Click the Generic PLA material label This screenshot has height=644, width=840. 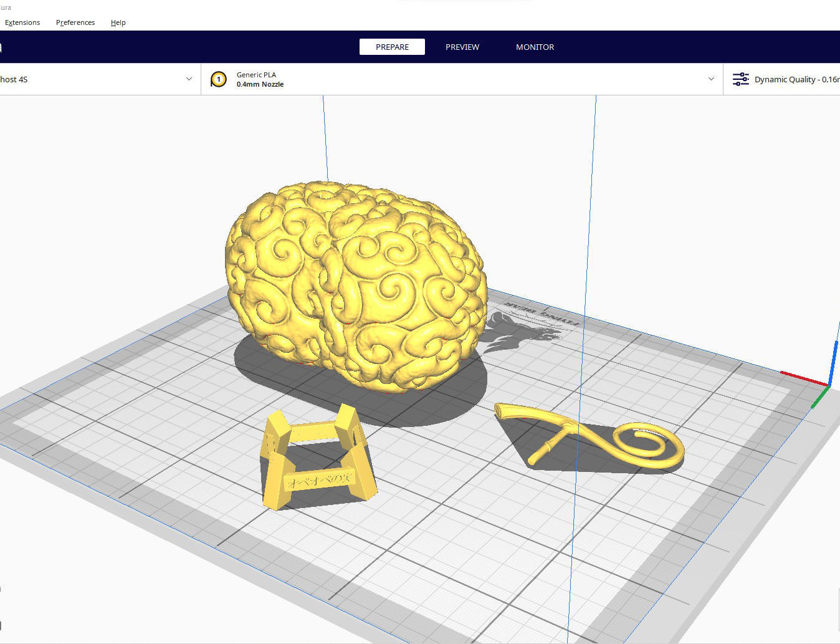coord(256,75)
